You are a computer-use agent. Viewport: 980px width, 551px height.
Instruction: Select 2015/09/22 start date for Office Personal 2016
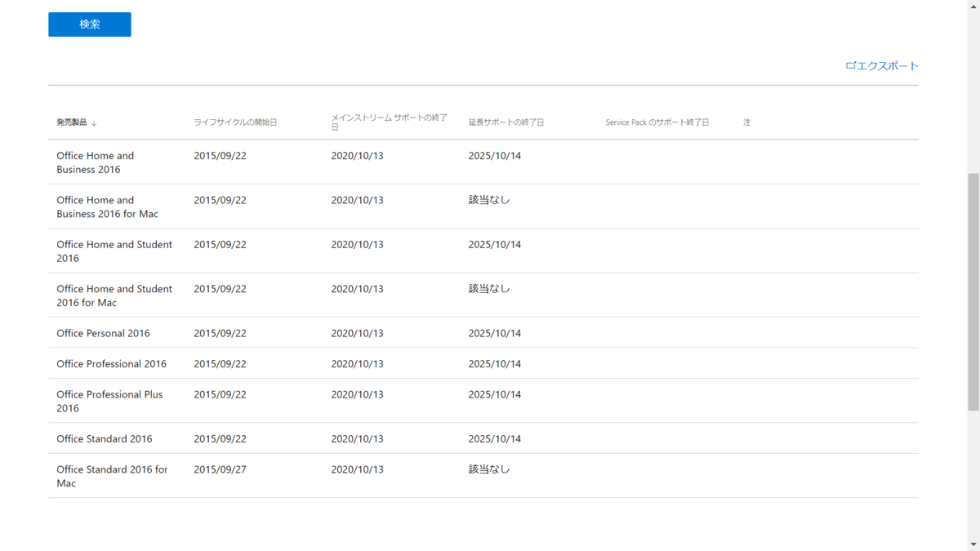220,333
